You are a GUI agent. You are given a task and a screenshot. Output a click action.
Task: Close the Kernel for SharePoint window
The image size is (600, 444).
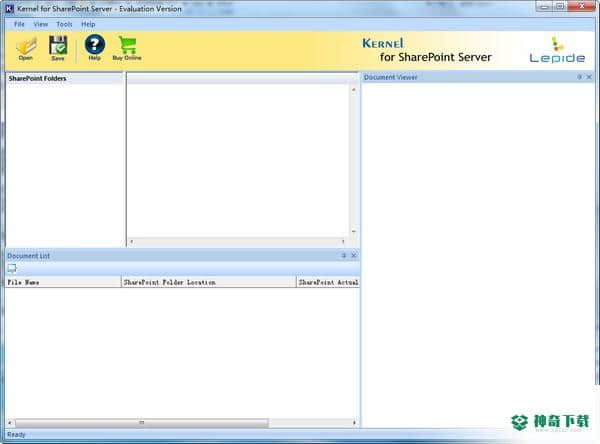(582, 6)
